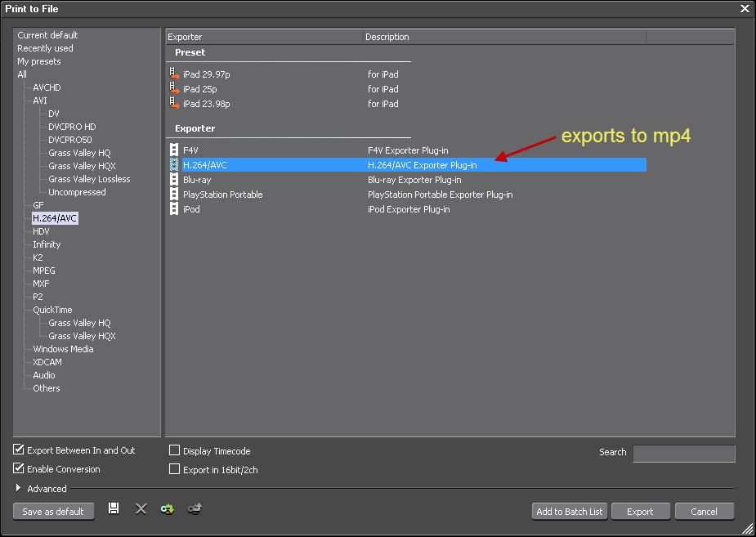Image resolution: width=756 pixels, height=537 pixels.
Task: Click the Blu-ray exporter film icon
Action: pyautogui.click(x=173, y=179)
